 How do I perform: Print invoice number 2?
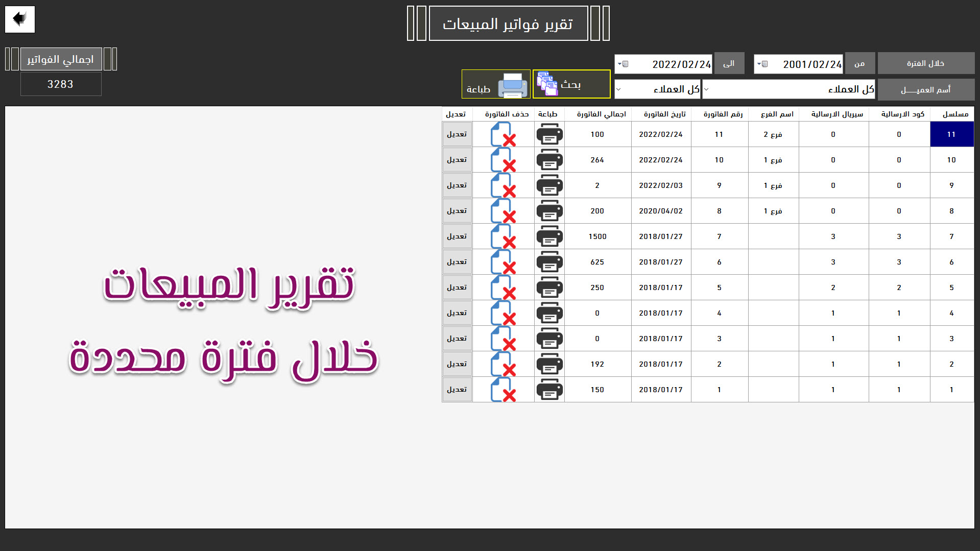click(549, 364)
